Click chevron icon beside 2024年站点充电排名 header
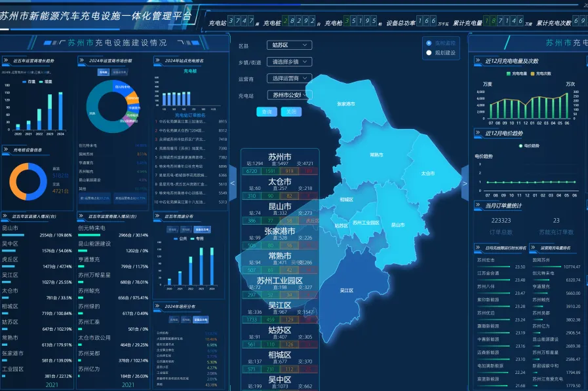588x391 pixels. 159,61
